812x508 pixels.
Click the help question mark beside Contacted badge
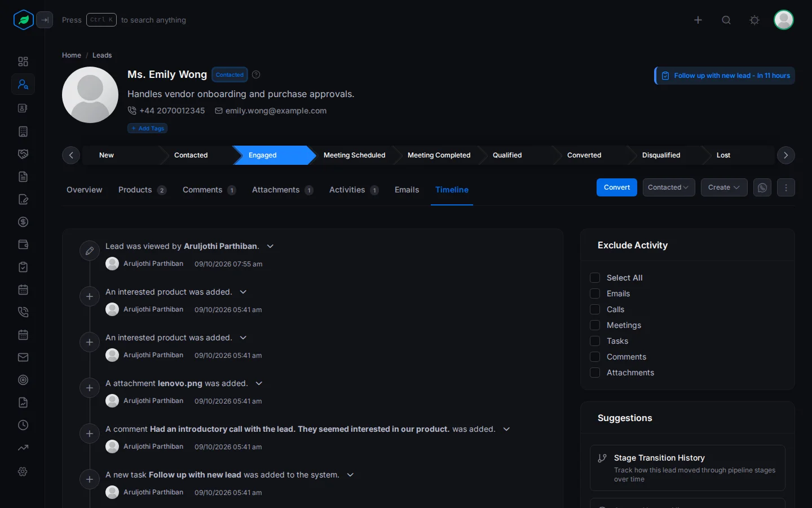(256, 75)
